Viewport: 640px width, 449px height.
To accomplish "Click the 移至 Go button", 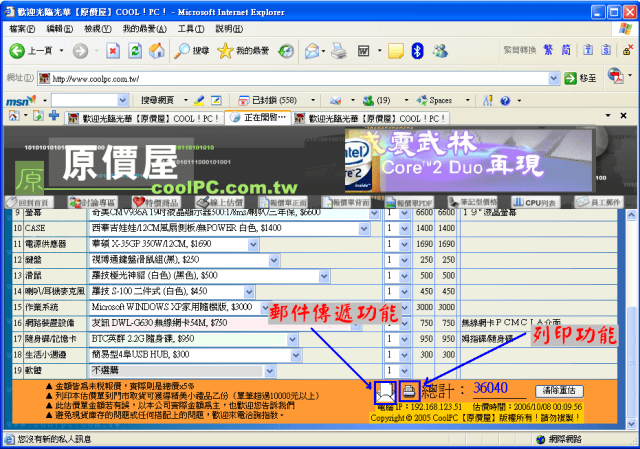I will point(580,78).
